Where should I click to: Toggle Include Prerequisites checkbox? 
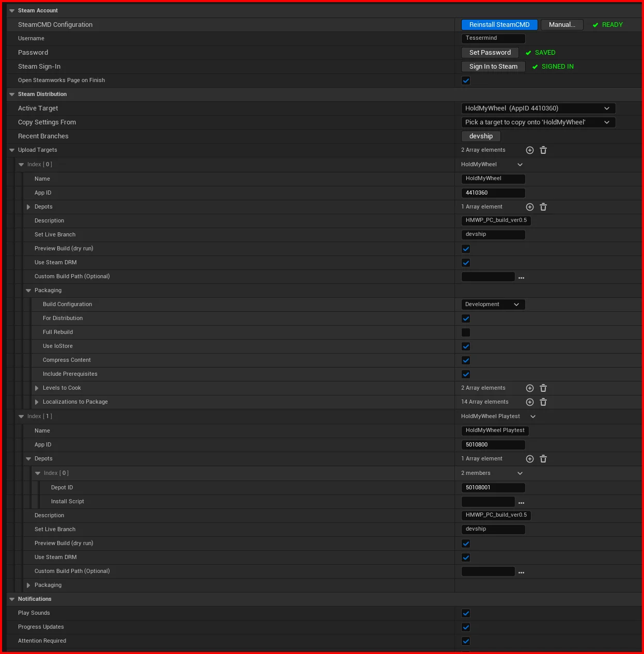tap(466, 374)
